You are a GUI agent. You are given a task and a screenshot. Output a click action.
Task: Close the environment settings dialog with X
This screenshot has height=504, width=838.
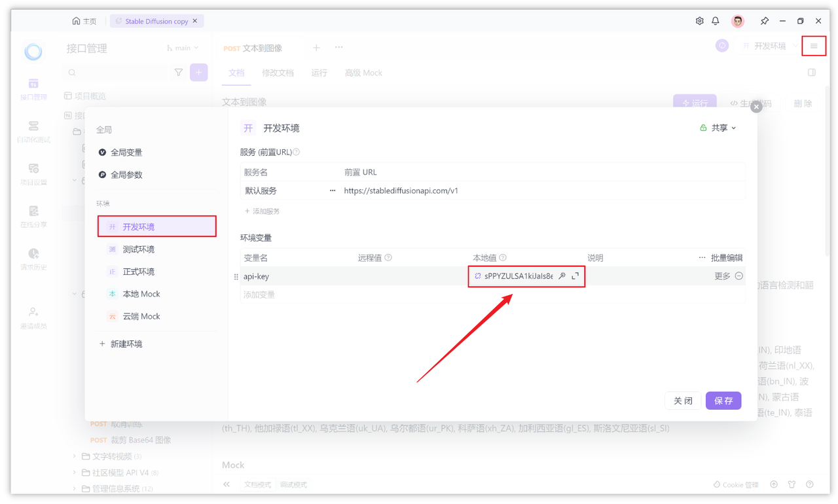pos(756,107)
